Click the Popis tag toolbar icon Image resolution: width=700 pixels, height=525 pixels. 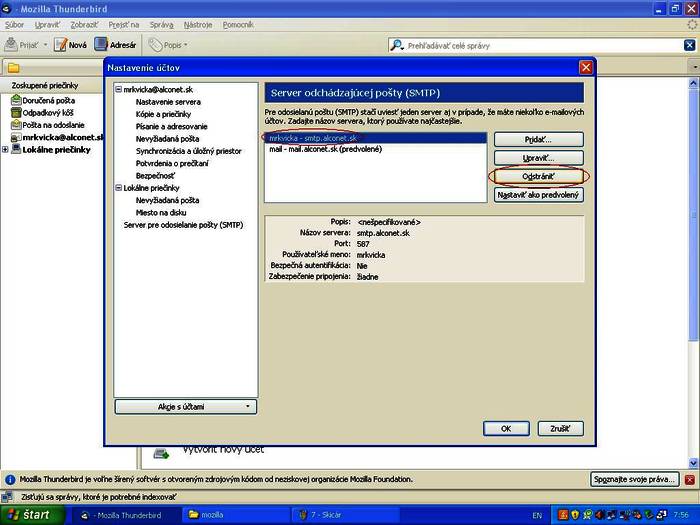coord(155,45)
